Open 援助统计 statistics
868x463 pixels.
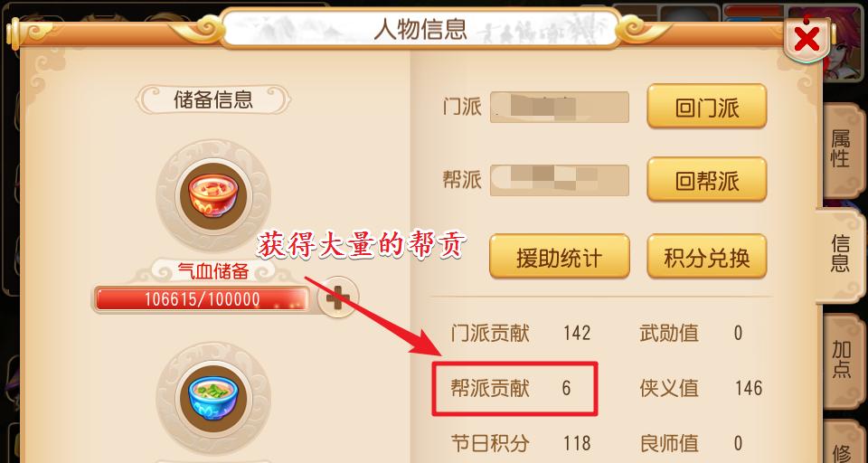[x=559, y=257]
